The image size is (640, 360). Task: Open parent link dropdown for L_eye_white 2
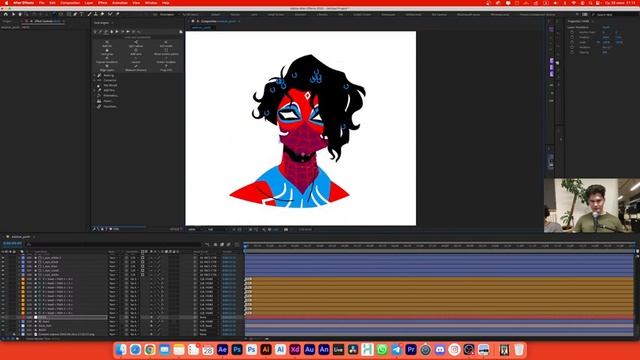208,258
